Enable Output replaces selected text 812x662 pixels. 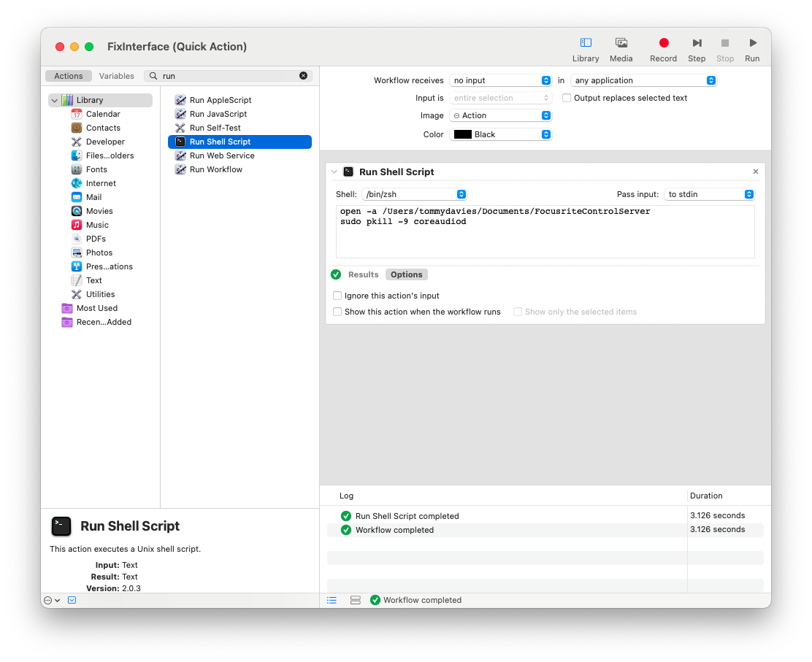click(567, 98)
